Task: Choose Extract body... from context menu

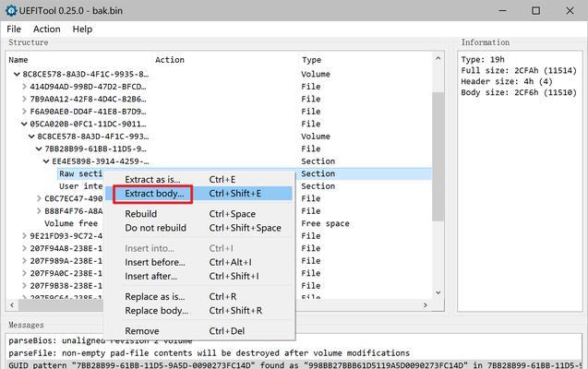Action: [x=198, y=194]
